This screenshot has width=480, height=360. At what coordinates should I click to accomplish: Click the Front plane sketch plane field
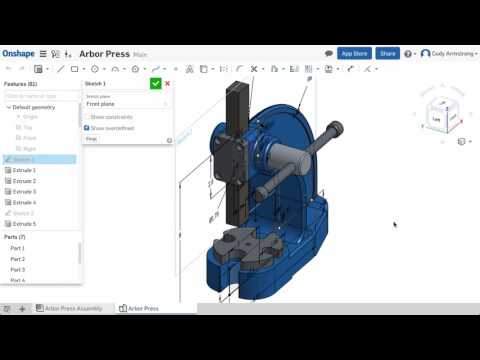point(126,104)
